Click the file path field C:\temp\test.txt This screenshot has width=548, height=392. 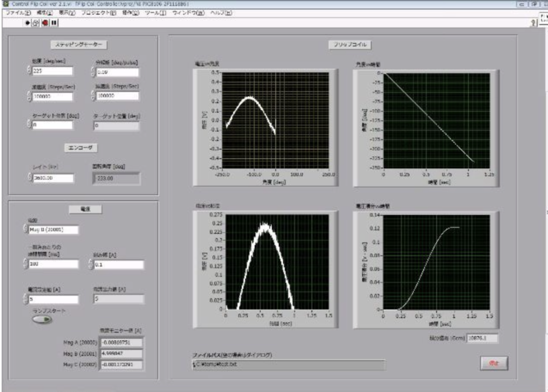click(288, 364)
